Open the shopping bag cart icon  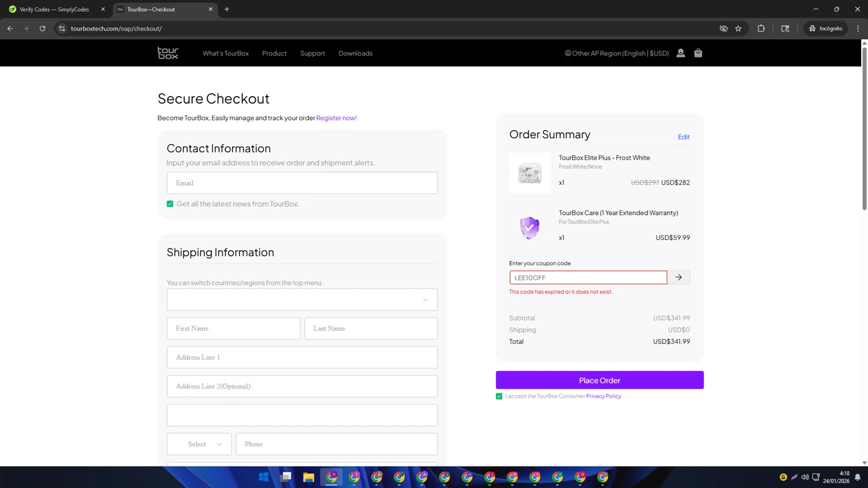pyautogui.click(x=698, y=53)
